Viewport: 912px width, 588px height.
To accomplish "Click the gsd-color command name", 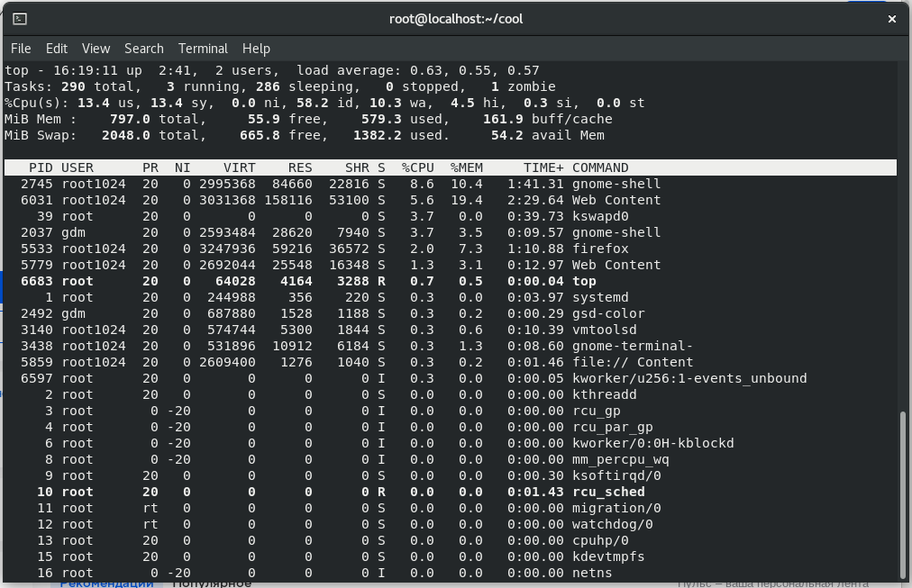I will click(x=608, y=314).
